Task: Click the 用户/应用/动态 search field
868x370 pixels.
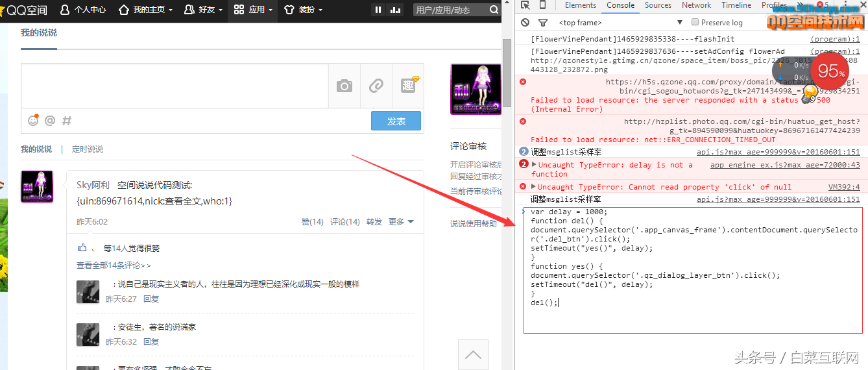Action: 451,10
